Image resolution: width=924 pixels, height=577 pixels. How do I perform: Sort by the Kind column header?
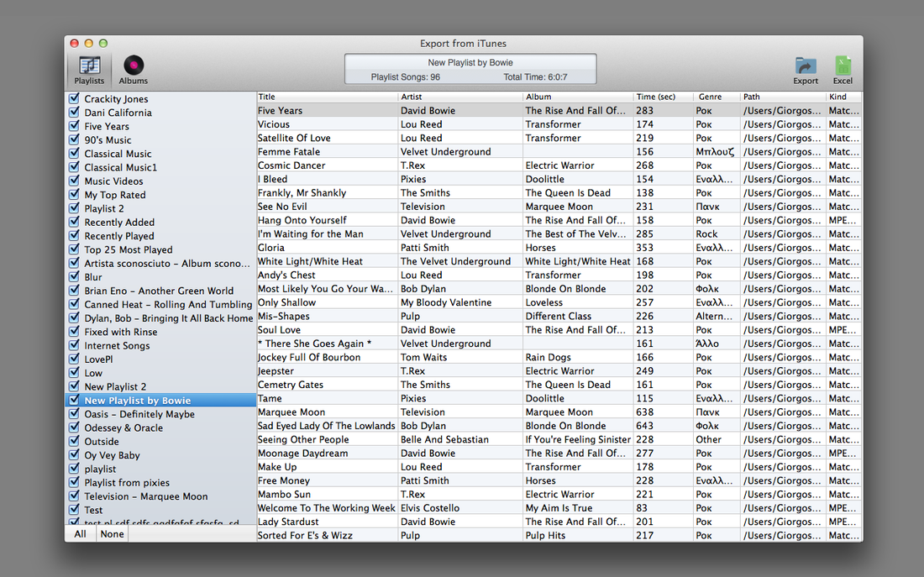pos(844,97)
